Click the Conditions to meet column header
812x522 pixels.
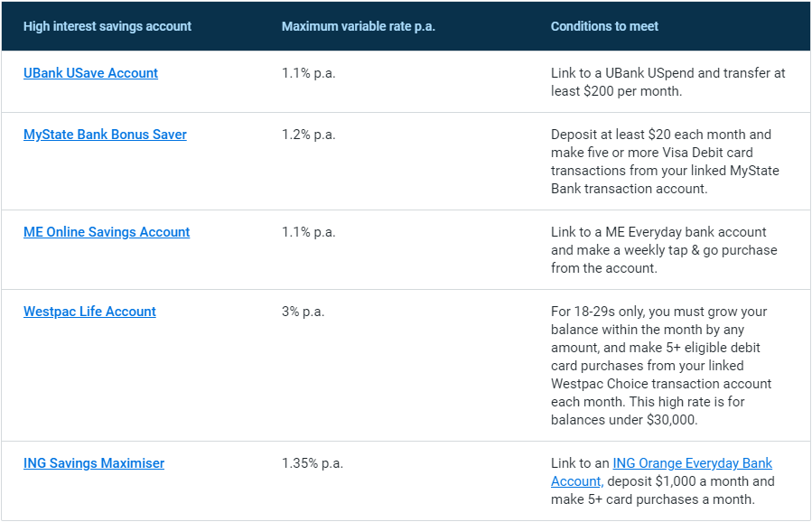pos(604,26)
